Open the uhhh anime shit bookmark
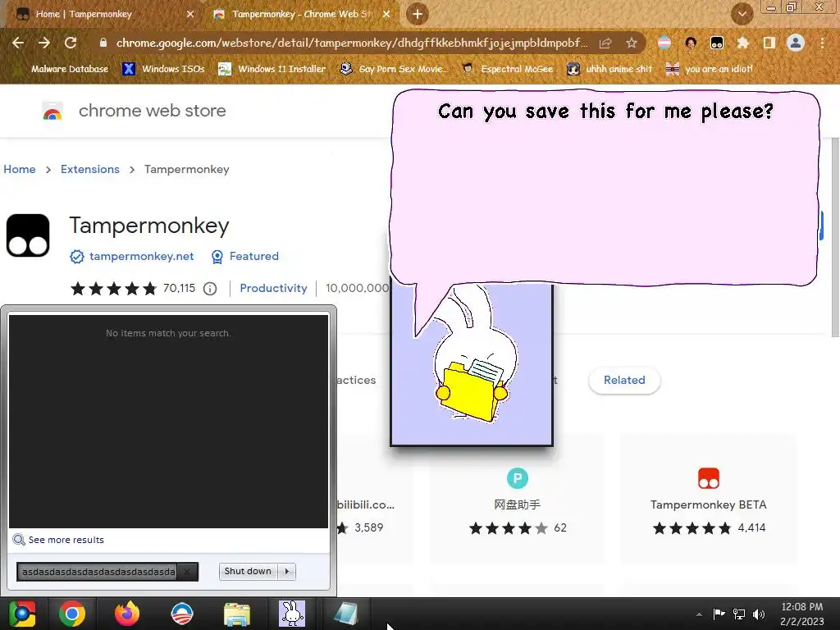Screen dimensions: 840x630 (609, 69)
